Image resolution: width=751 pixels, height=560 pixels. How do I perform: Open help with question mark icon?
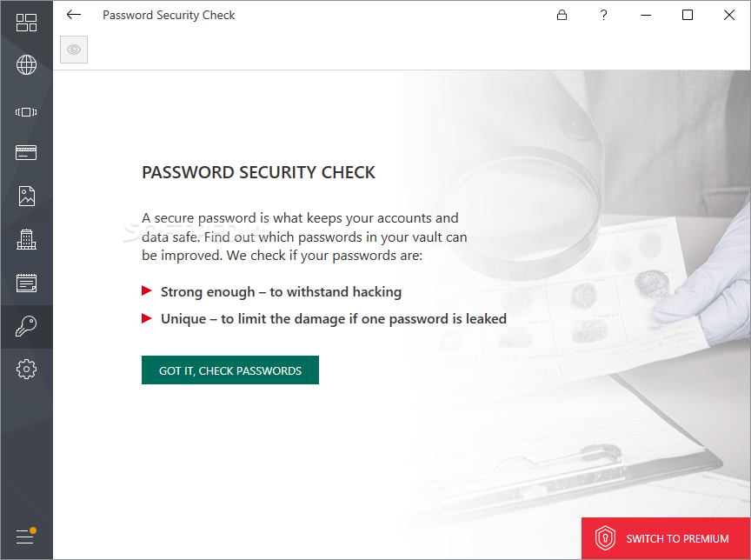click(x=603, y=16)
